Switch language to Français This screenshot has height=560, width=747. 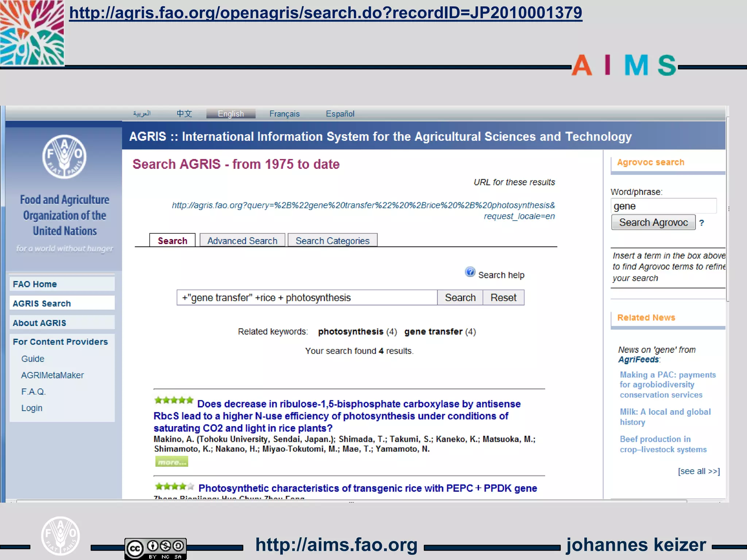coord(285,114)
